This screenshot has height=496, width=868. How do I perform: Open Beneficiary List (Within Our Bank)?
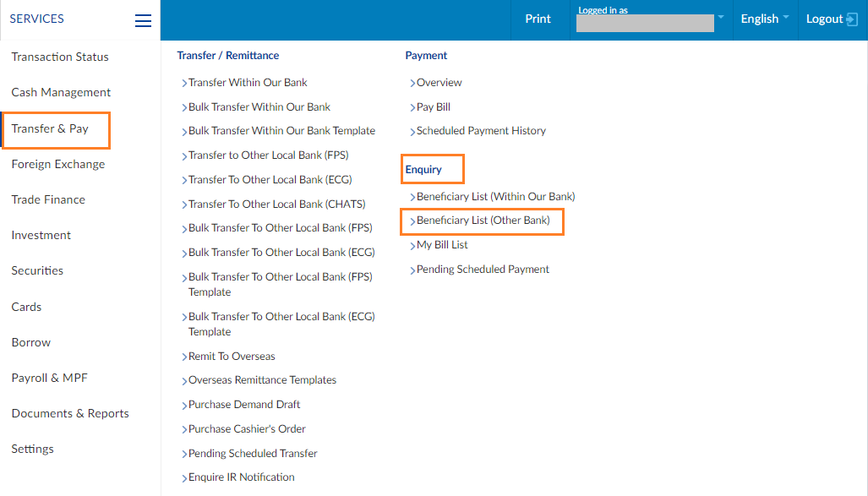pos(495,196)
